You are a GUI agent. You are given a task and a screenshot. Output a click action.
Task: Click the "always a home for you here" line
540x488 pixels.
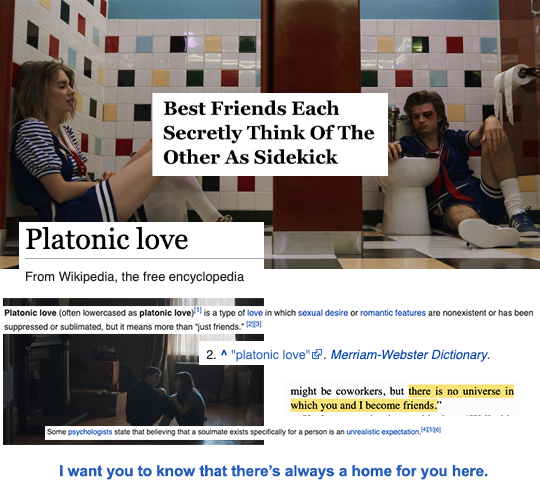click(273, 471)
